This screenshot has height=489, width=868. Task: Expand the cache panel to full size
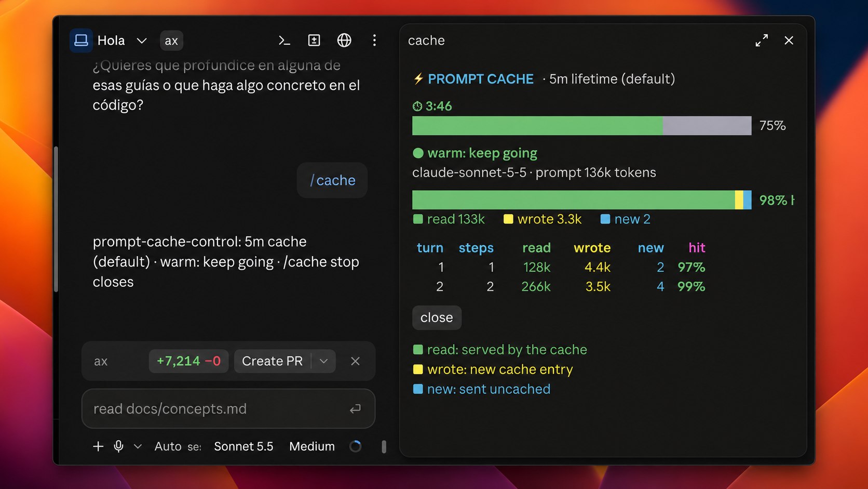pyautogui.click(x=762, y=41)
